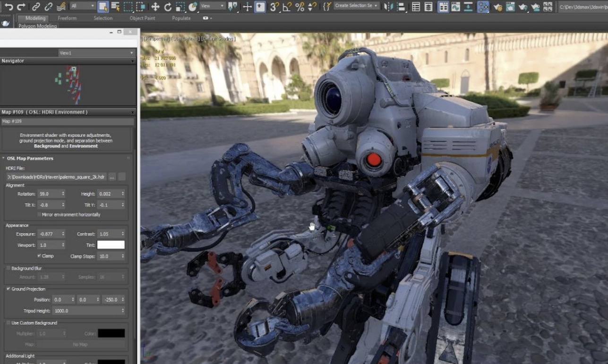Enable Mirror environment horizontally checkbox
The height and width of the screenshot is (364, 608).
(39, 214)
